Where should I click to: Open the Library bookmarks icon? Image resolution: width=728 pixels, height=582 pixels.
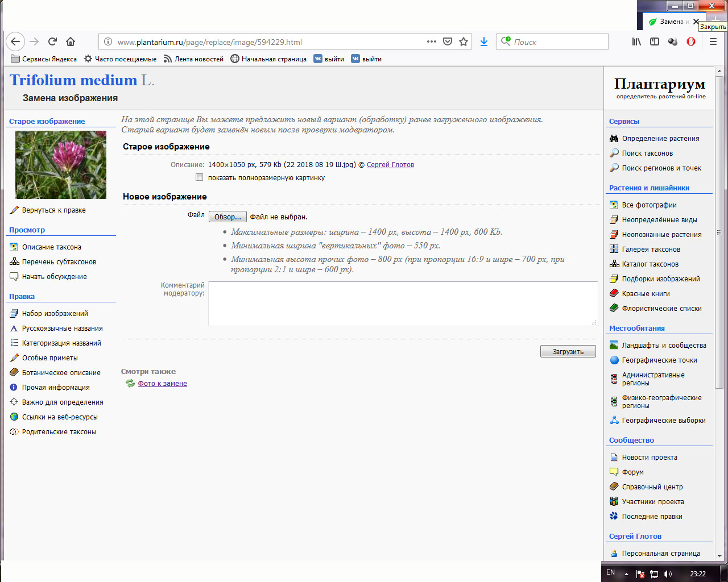click(636, 41)
